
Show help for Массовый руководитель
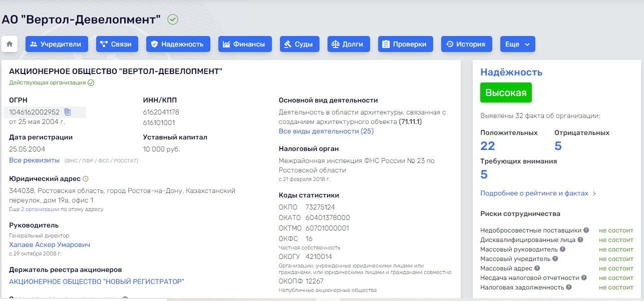(x=562, y=249)
